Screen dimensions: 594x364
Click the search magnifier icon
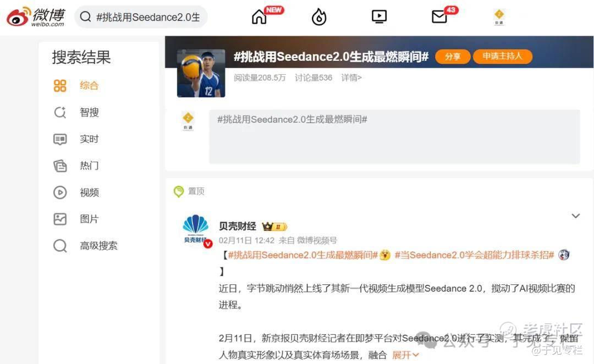[x=86, y=16]
